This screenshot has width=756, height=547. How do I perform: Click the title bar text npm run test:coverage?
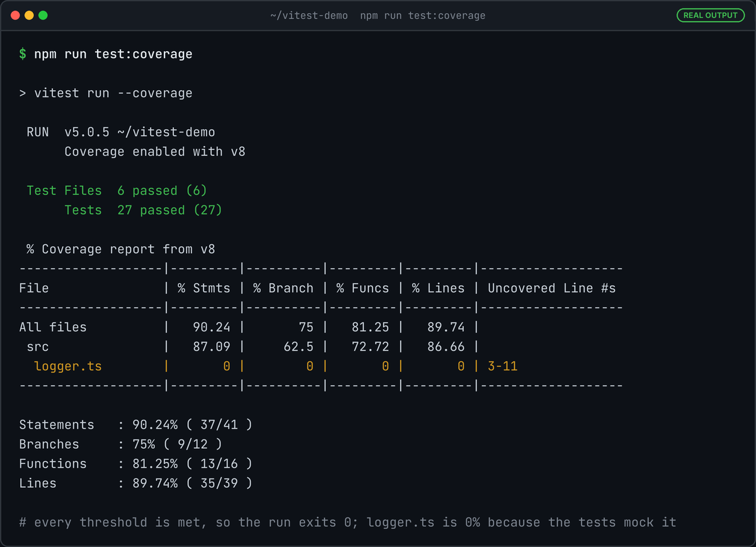point(423,15)
